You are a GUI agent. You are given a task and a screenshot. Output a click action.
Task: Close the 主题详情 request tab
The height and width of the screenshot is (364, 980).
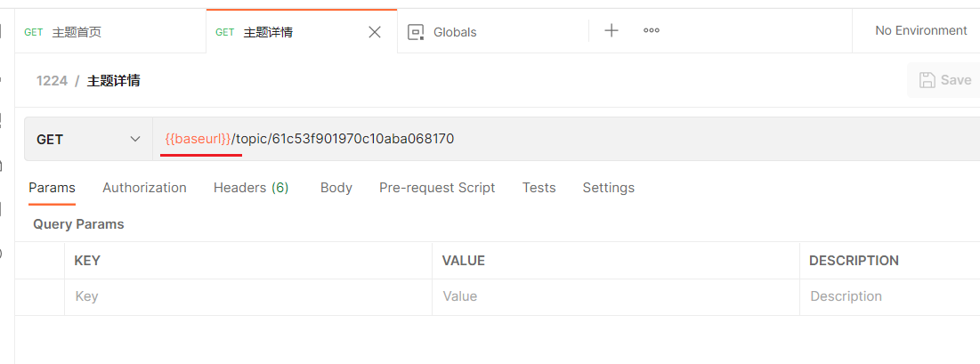pyautogui.click(x=375, y=32)
